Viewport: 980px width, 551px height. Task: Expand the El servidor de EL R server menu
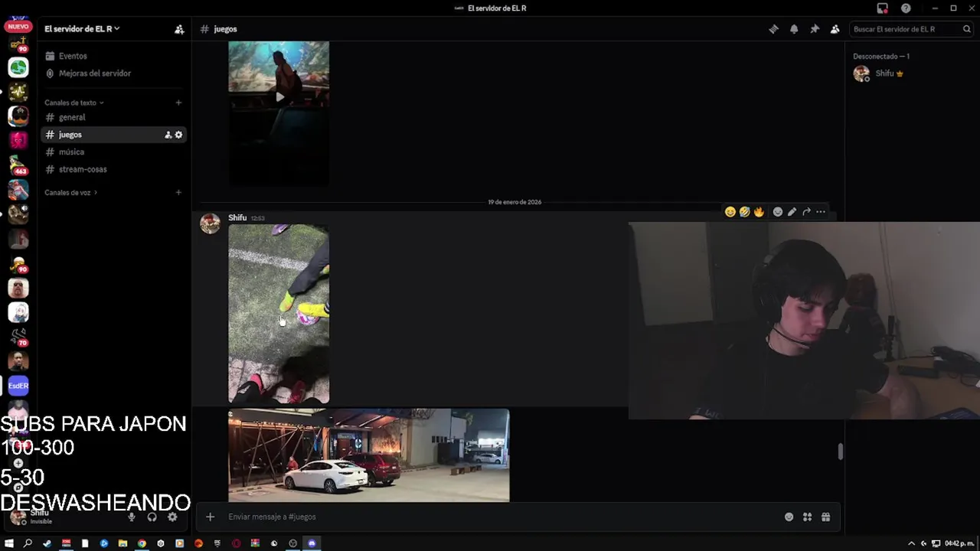82,29
